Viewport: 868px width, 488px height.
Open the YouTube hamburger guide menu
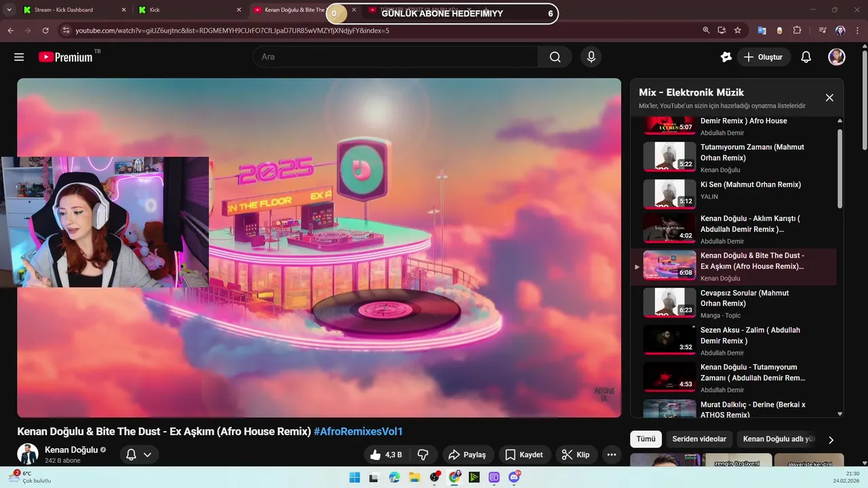coord(19,57)
